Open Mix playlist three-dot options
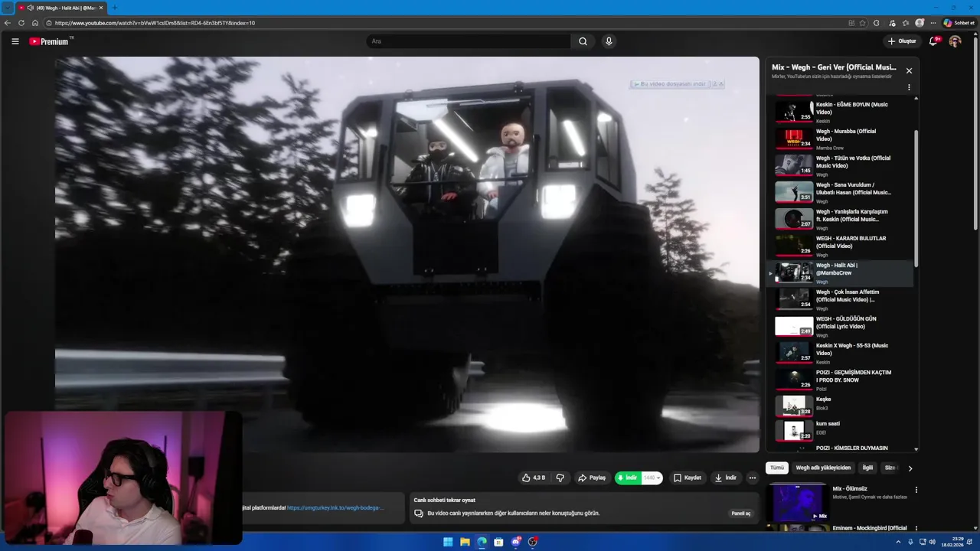The image size is (980, 551). pos(909,87)
